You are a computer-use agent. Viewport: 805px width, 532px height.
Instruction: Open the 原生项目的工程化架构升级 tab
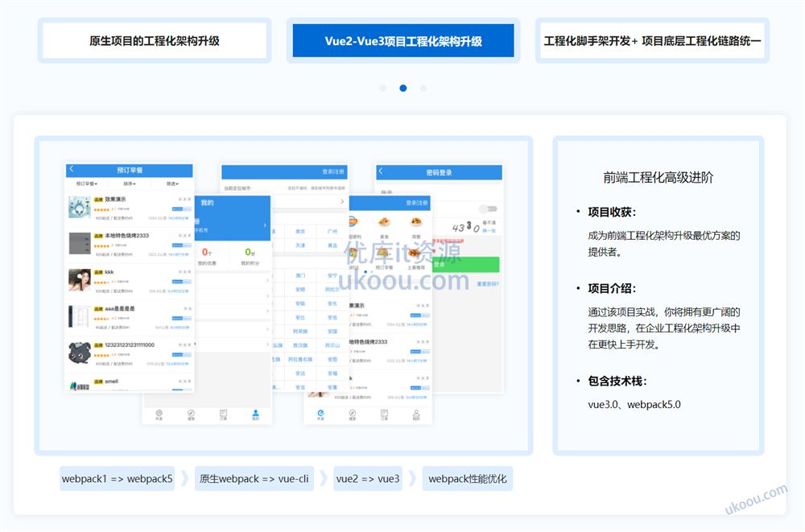[155, 40]
